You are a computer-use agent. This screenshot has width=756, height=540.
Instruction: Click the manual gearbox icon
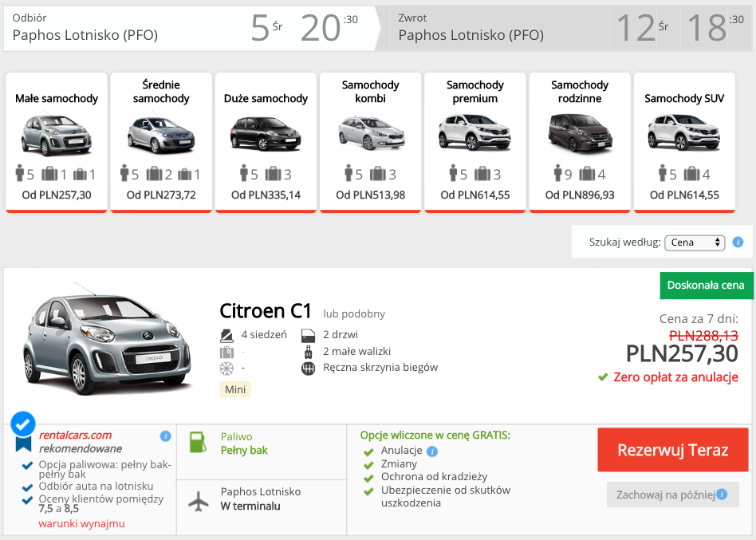tap(308, 369)
